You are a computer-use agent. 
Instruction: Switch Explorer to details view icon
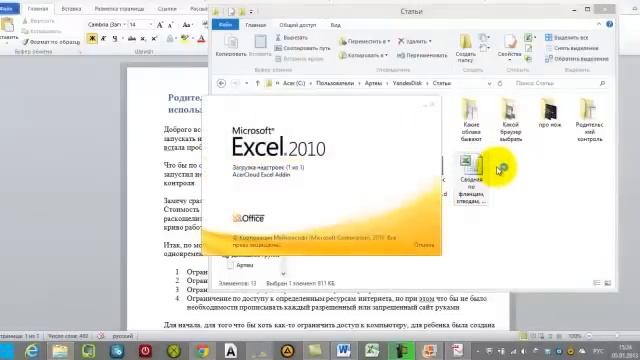(x=597, y=283)
